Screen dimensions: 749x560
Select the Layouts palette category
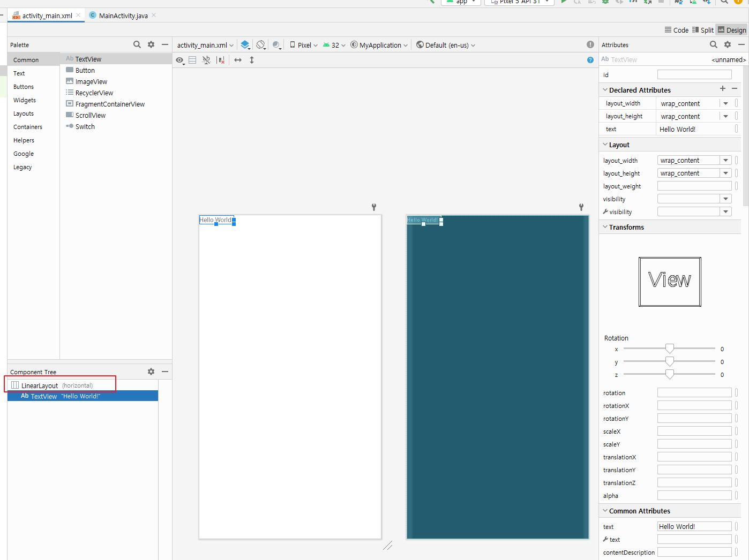(x=33, y=113)
